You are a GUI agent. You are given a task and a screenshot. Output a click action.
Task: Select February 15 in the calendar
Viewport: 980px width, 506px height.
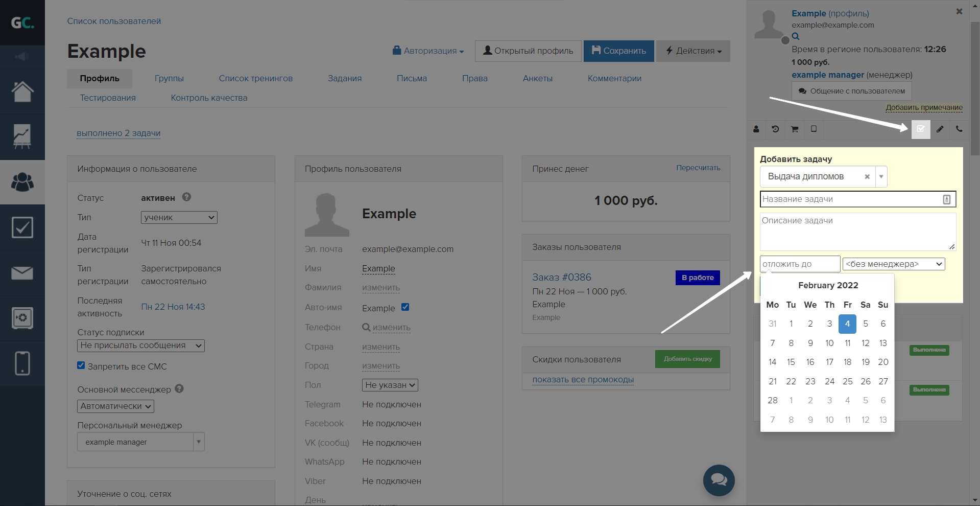coord(791,362)
